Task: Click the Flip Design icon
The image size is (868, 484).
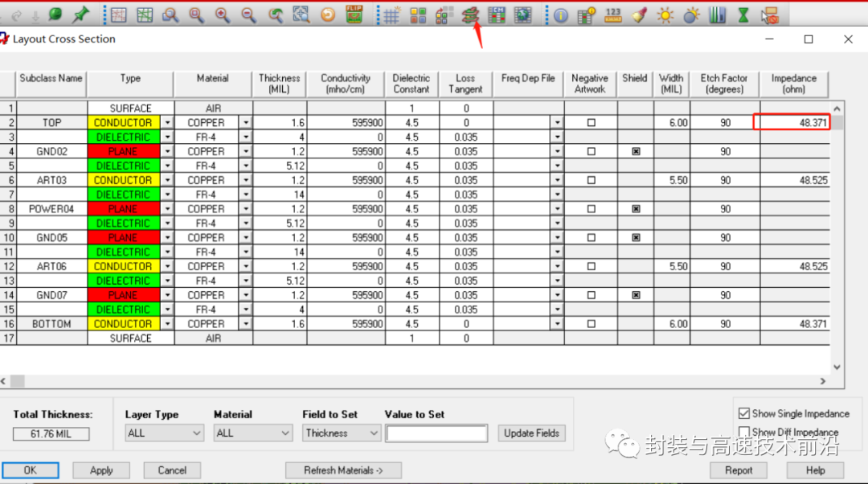Action: tap(354, 14)
